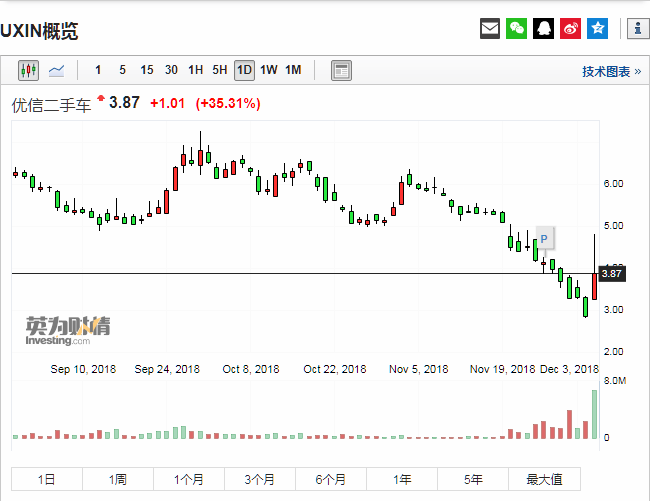Click the P marker on chart
650x501 pixels.
[544, 239]
